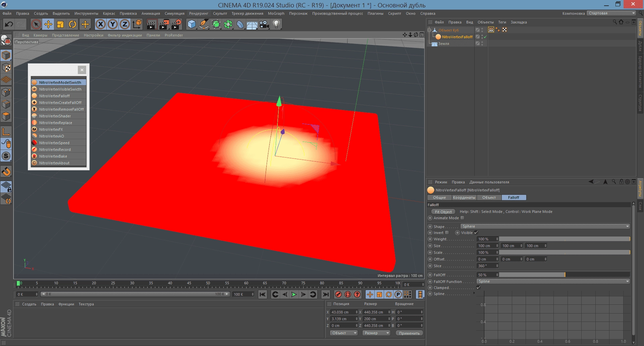Open the Объект coordinate mode dropdown
644x346 pixels.
(344, 333)
